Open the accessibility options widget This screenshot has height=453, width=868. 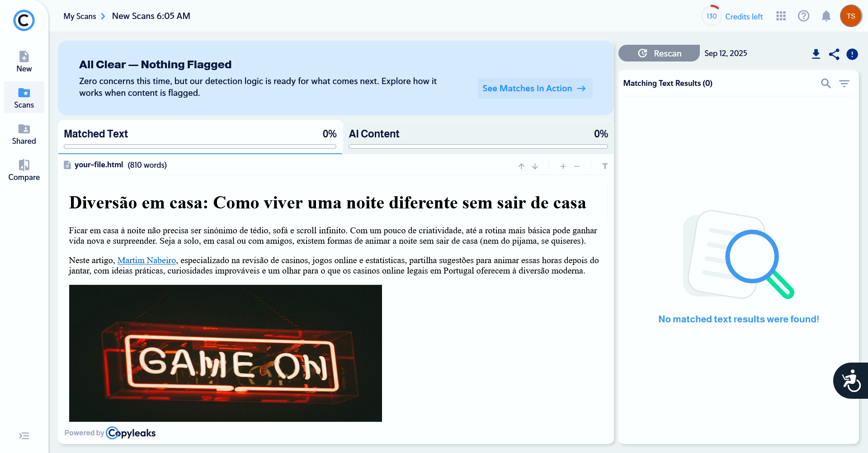pyautogui.click(x=851, y=381)
